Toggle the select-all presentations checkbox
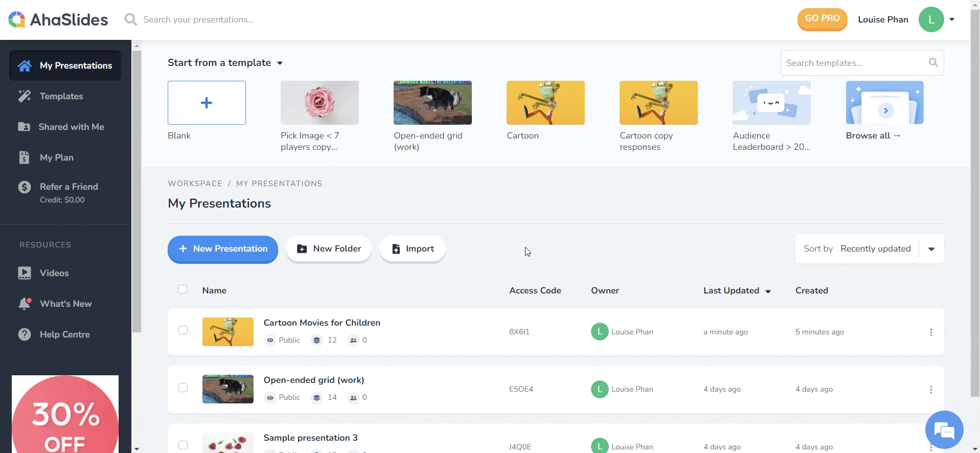Image resolution: width=980 pixels, height=453 pixels. pyautogui.click(x=183, y=289)
